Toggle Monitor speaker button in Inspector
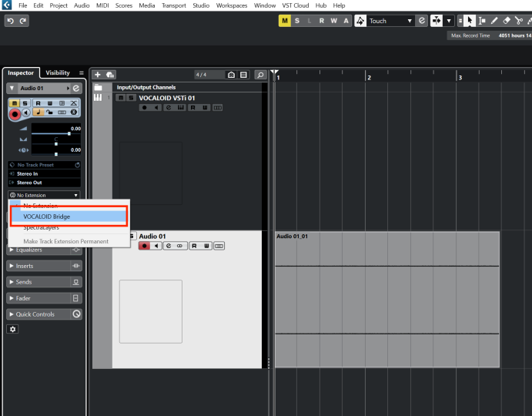The image size is (532, 416). (26, 112)
